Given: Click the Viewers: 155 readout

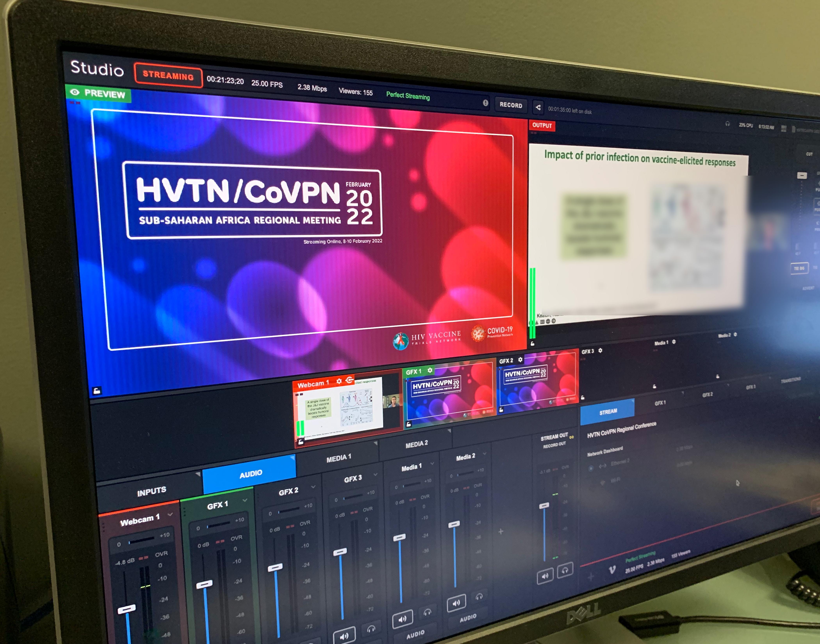Looking at the screenshot, I should click(355, 92).
